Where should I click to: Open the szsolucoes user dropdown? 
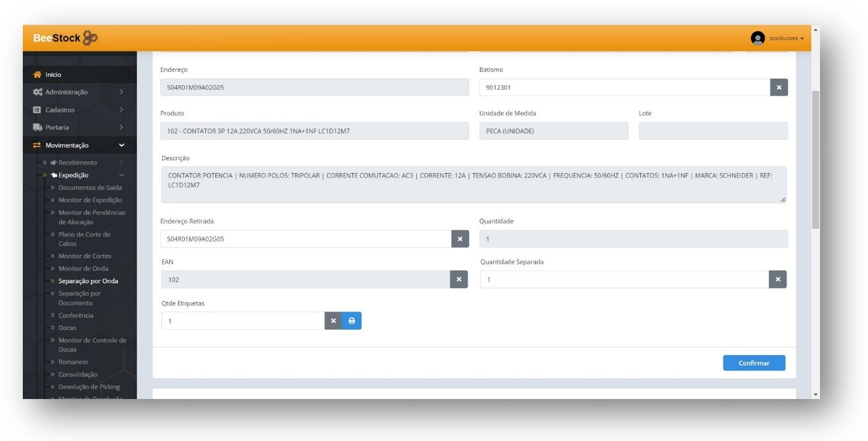point(786,38)
